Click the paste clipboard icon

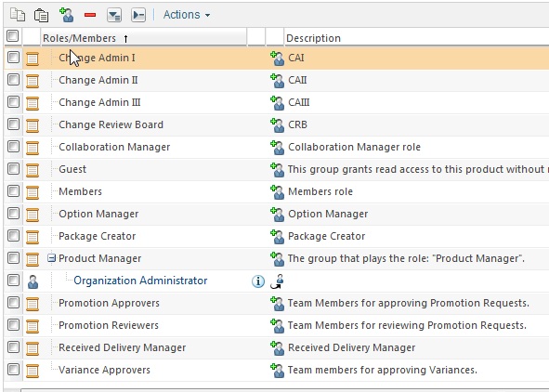(41, 15)
